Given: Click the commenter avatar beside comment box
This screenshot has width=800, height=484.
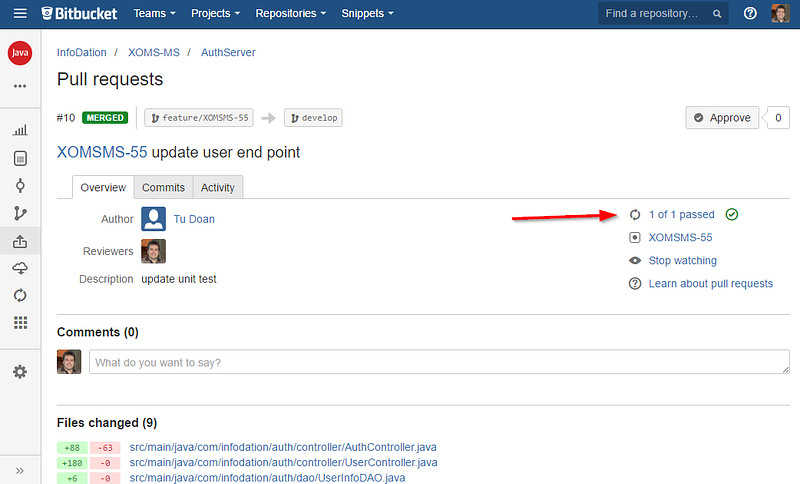Looking at the screenshot, I should [x=69, y=362].
